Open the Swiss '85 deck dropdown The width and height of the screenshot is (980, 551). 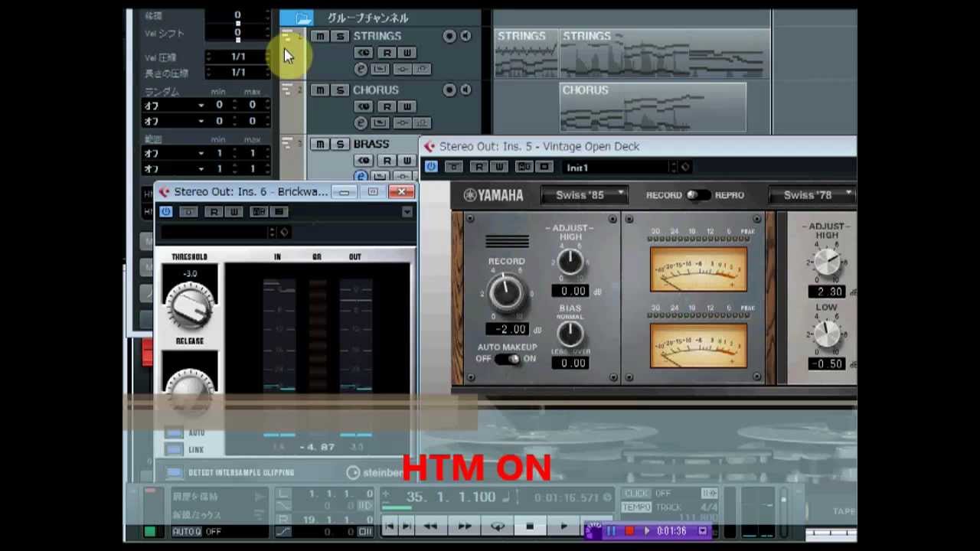click(584, 195)
